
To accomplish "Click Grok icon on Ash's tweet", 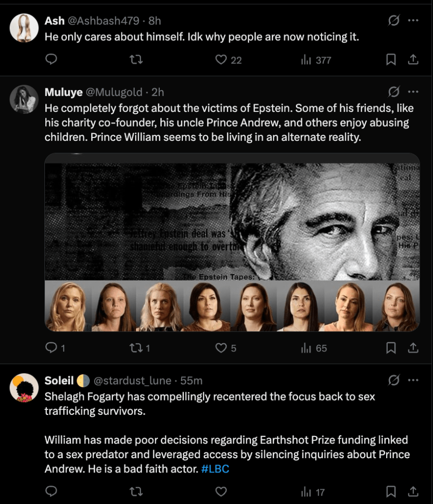I will pos(394,21).
